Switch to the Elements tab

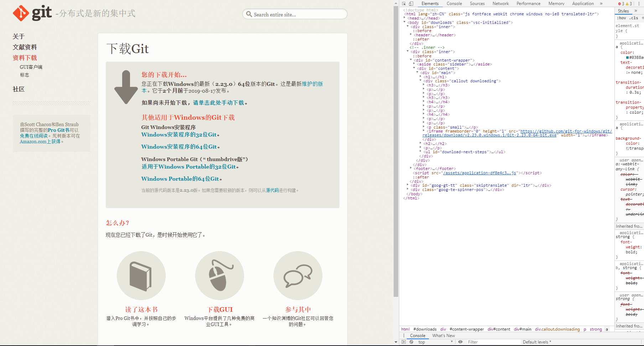(430, 4)
